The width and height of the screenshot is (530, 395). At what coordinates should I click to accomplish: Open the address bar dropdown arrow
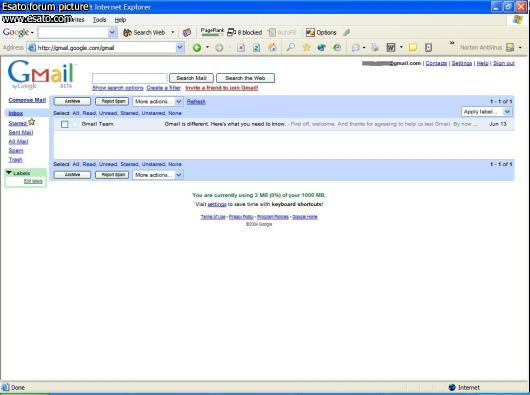[x=180, y=48]
